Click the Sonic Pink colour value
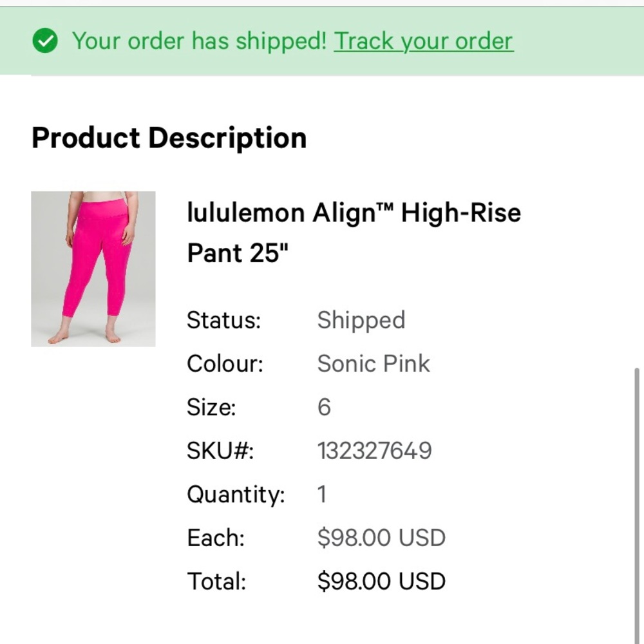 tap(373, 363)
